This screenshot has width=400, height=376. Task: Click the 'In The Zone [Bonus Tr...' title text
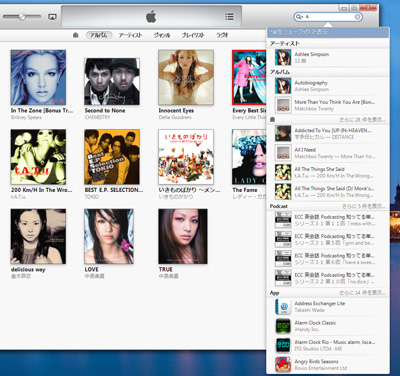tap(42, 111)
